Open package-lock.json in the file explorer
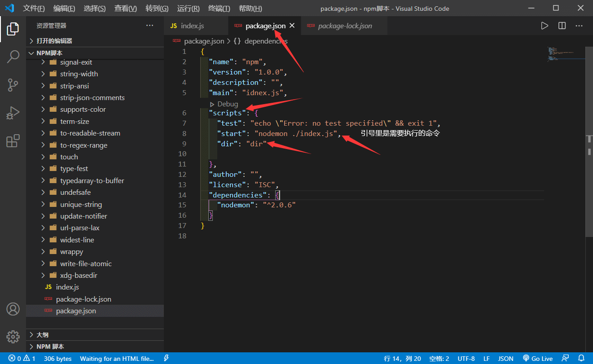The image size is (593, 364). point(95,299)
